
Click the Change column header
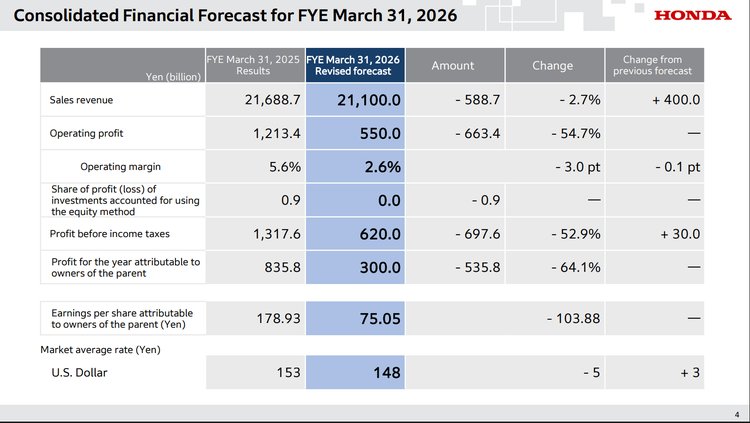point(553,65)
